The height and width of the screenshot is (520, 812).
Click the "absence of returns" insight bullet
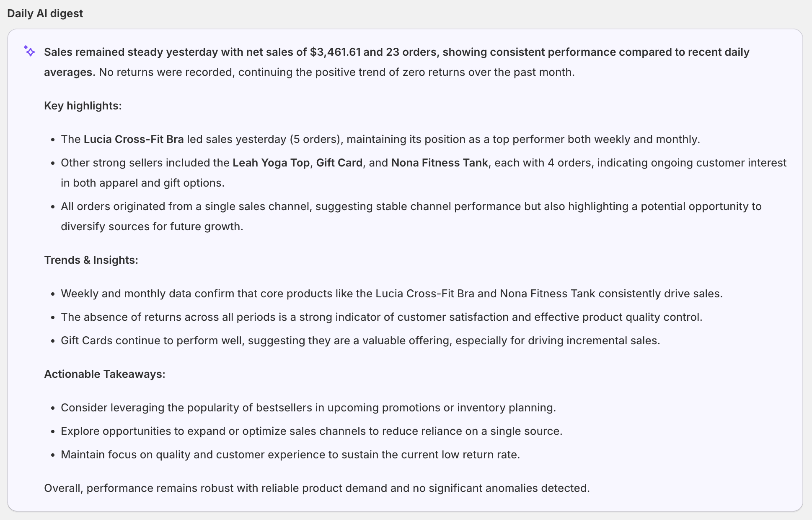pyautogui.click(x=381, y=317)
